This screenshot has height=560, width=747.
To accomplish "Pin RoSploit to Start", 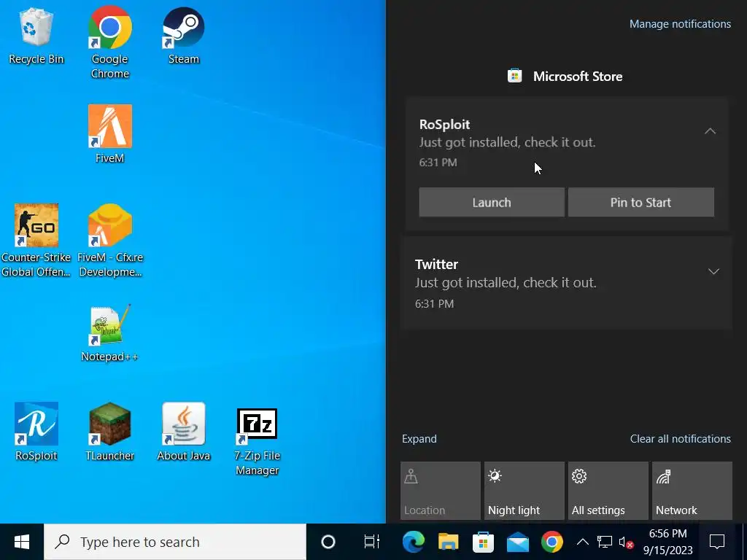I will point(640,203).
